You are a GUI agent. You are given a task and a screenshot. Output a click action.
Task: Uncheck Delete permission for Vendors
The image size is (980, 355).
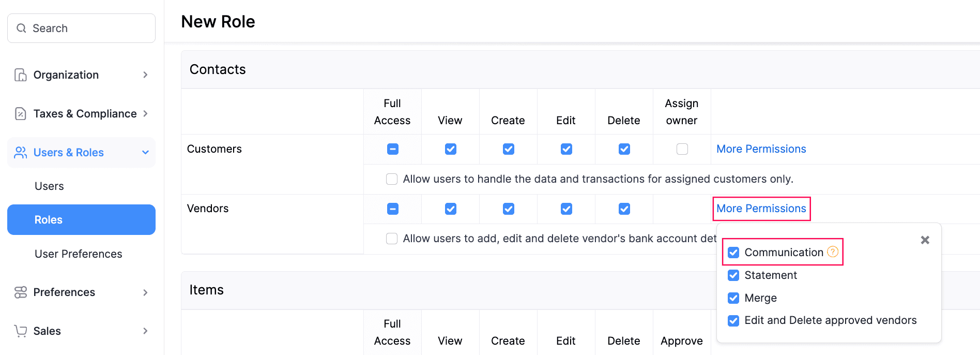624,209
